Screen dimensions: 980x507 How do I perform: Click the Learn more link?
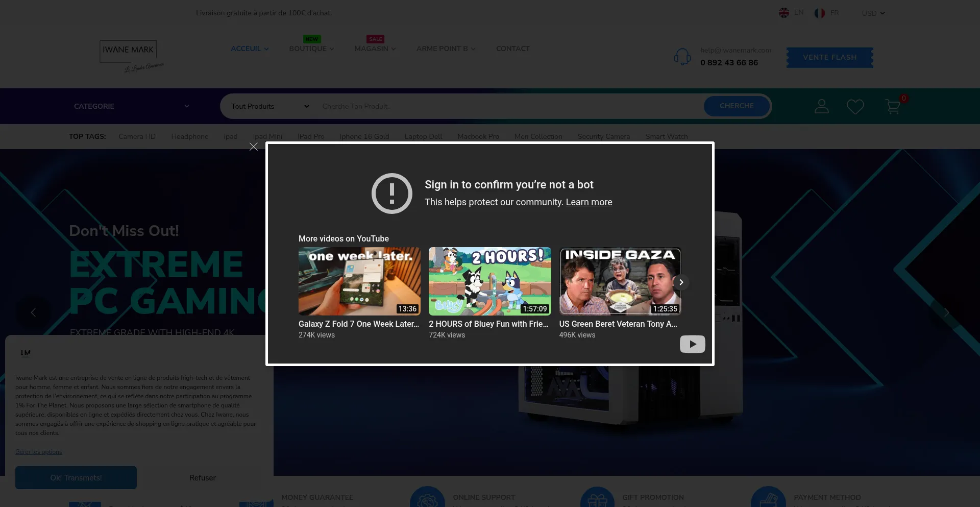(589, 202)
